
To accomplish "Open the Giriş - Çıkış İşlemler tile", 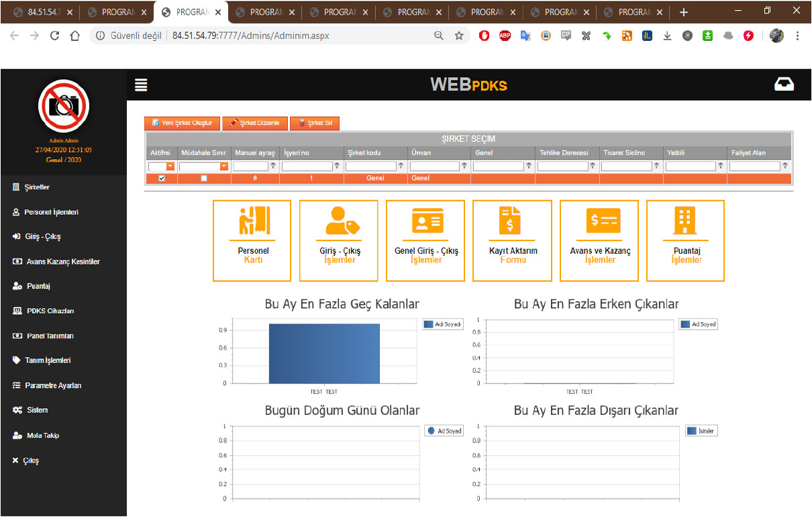I will click(339, 240).
